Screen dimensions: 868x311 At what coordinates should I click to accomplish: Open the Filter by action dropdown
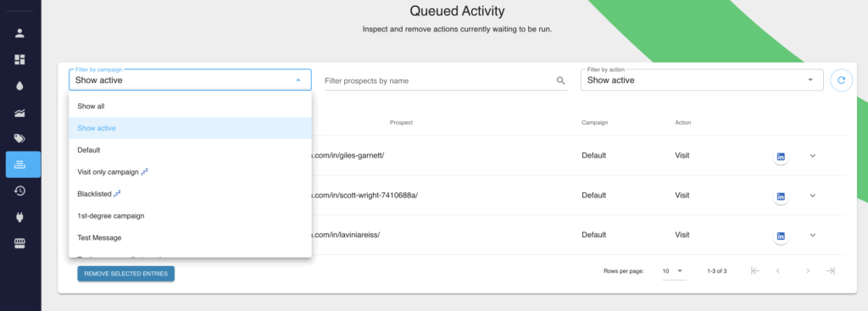click(x=701, y=81)
